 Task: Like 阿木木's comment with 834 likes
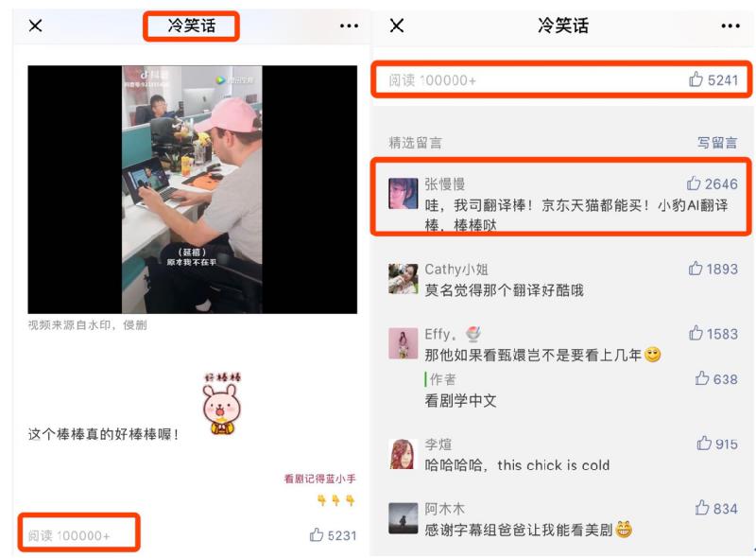click(716, 508)
